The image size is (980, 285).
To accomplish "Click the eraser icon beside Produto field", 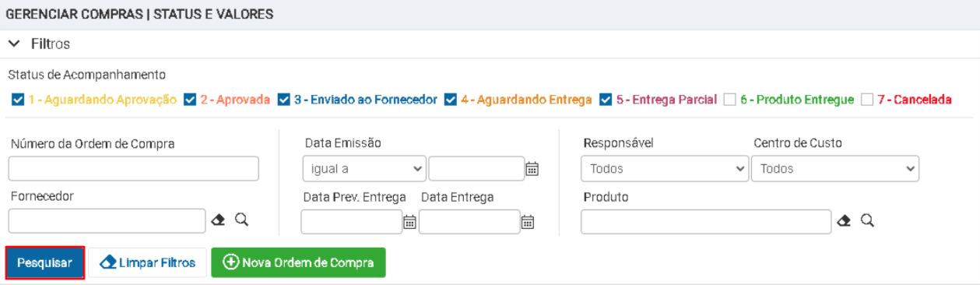I will point(845,221).
